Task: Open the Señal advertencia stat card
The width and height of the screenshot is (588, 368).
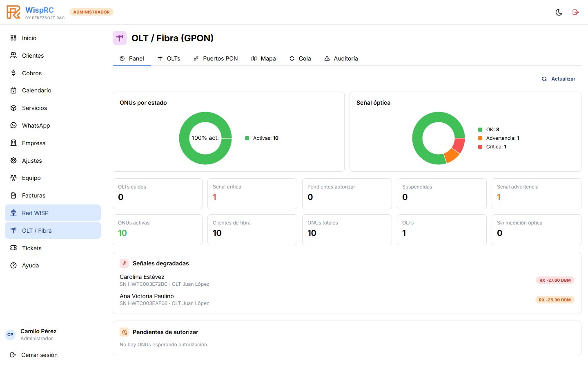Action: tap(537, 194)
